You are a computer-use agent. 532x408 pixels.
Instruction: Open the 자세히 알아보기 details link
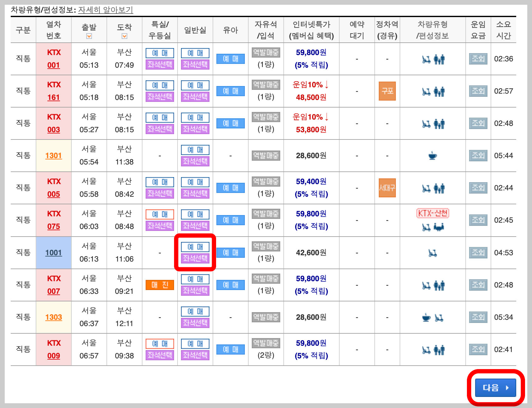click(x=105, y=10)
